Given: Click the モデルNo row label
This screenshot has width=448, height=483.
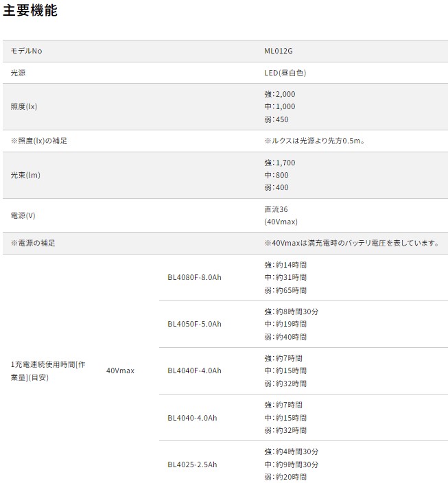Looking at the screenshot, I should (x=31, y=51).
